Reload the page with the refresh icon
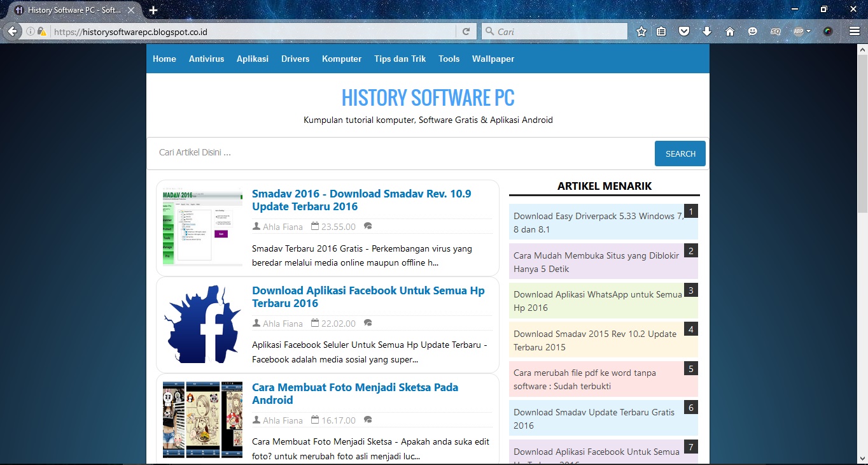The image size is (868, 465). tap(466, 31)
